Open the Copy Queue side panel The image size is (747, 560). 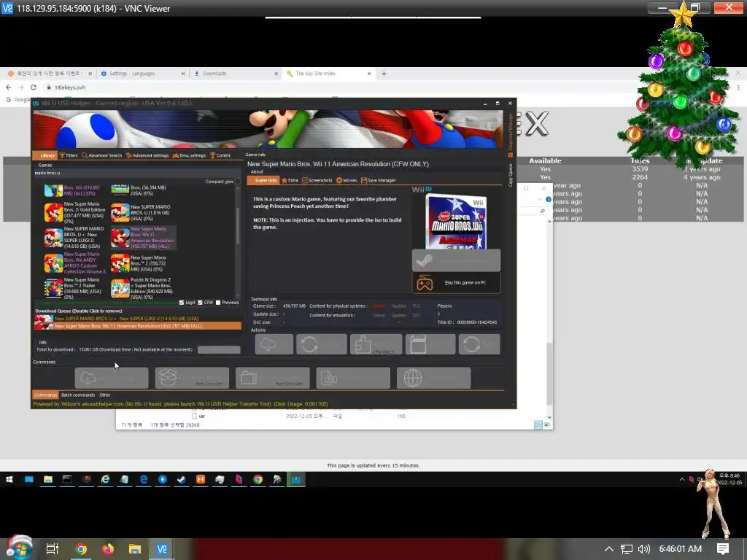(x=510, y=175)
